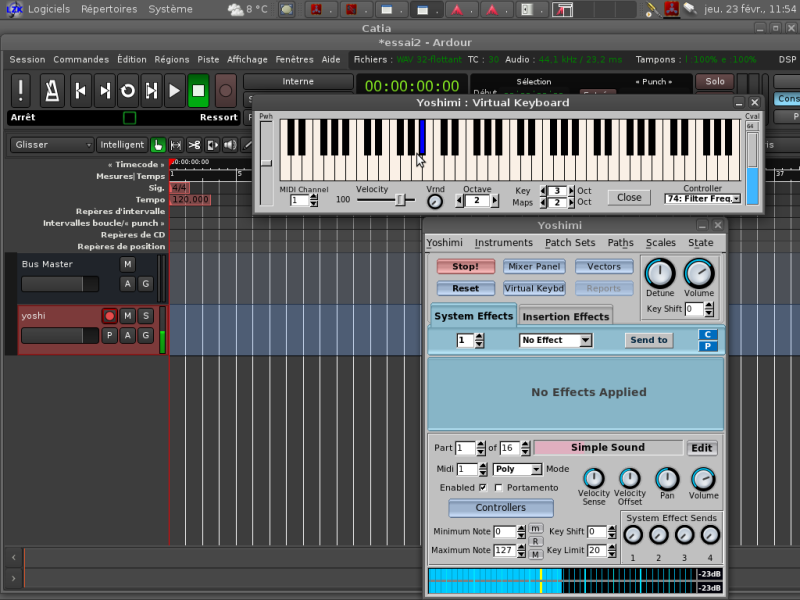
Task: Click the go-to-session-start transport icon
Action: pos(80,90)
